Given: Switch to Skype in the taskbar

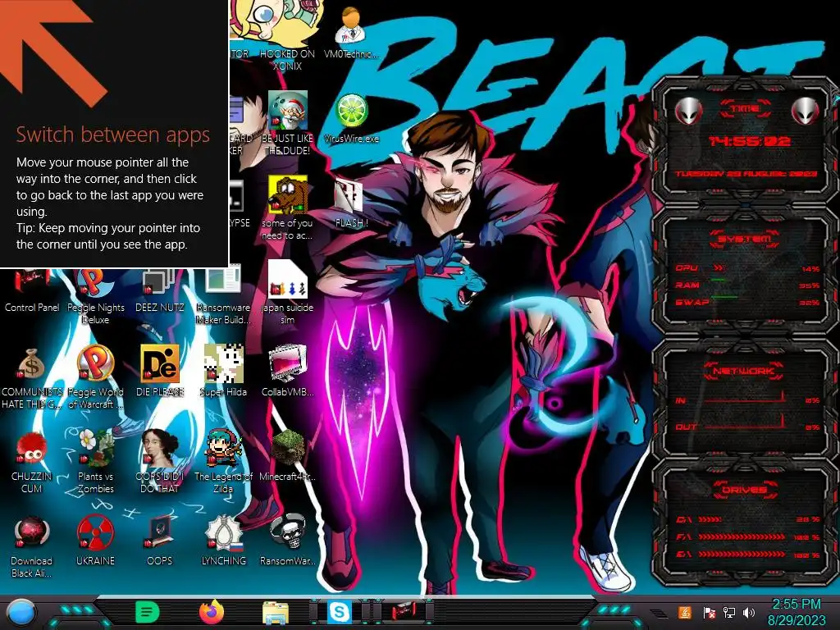Looking at the screenshot, I should [339, 612].
